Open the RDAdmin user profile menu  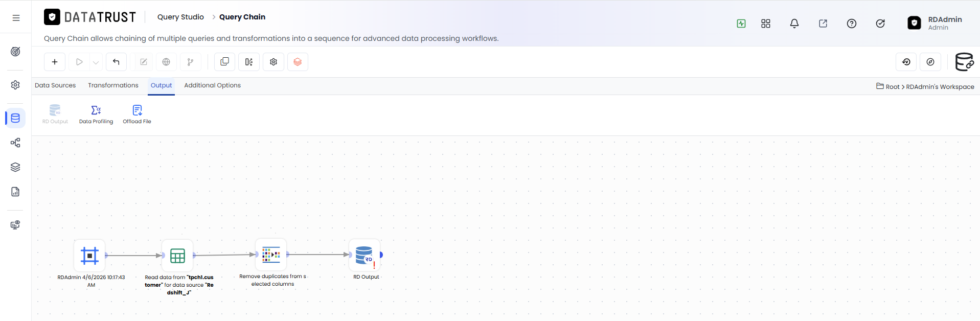pos(935,23)
